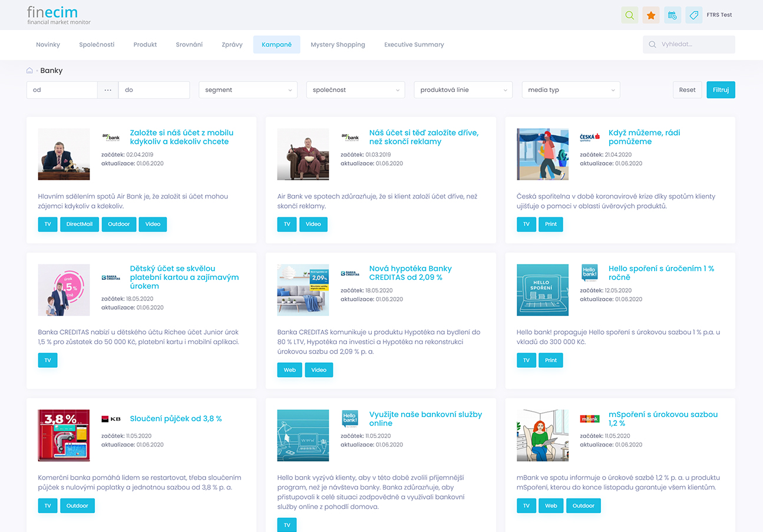Click Air Bank logo on the 'kdykoliv a kdekoliv' card
The width and height of the screenshot is (763, 532).
click(x=110, y=137)
